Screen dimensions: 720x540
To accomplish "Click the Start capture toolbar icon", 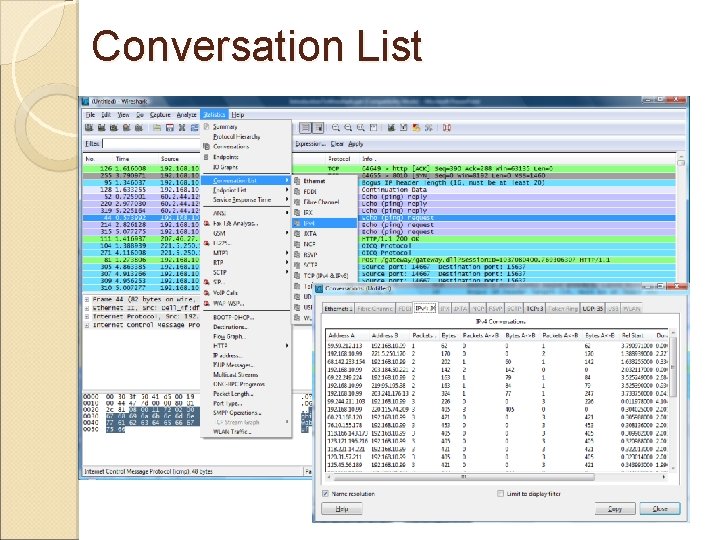I will (114, 128).
